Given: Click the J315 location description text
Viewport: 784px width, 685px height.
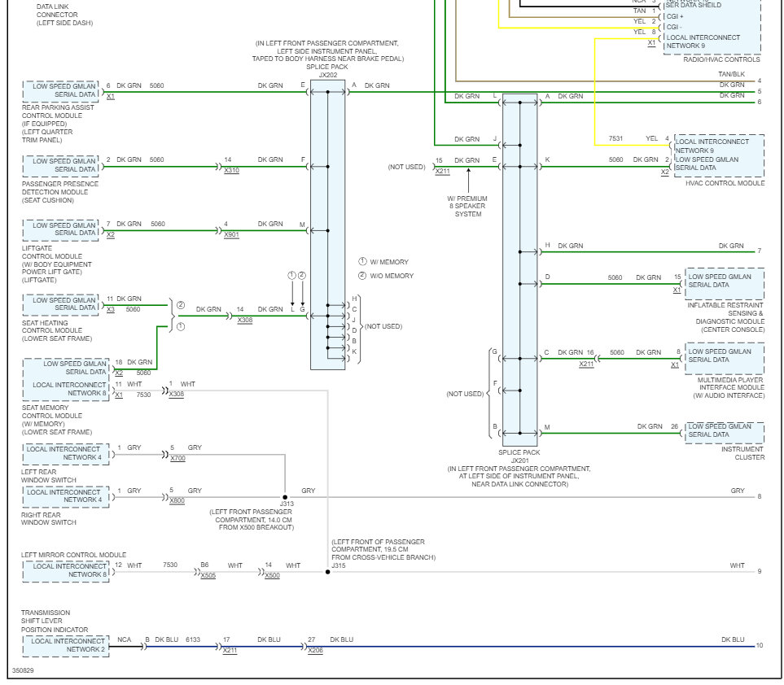Looking at the screenshot, I should click(x=383, y=550).
